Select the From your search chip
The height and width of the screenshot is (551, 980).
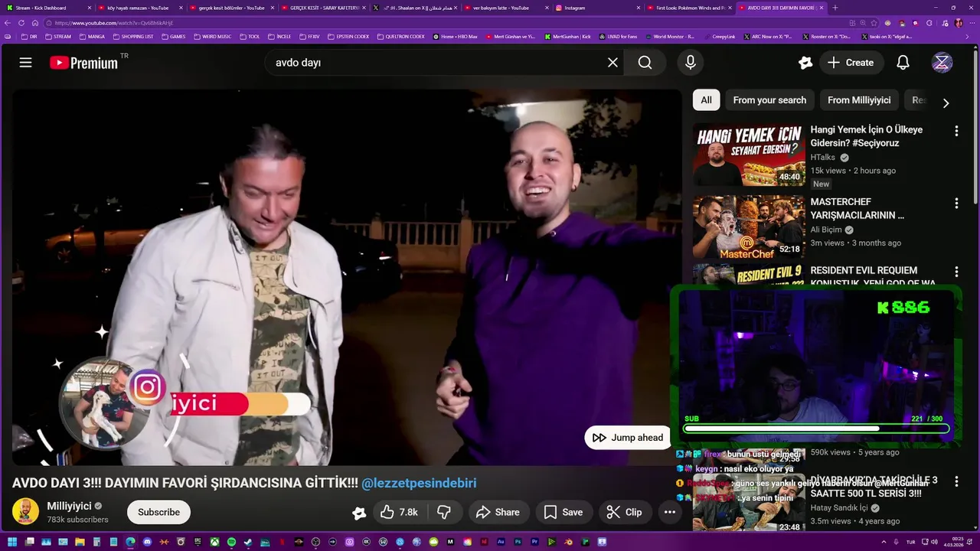769,100
